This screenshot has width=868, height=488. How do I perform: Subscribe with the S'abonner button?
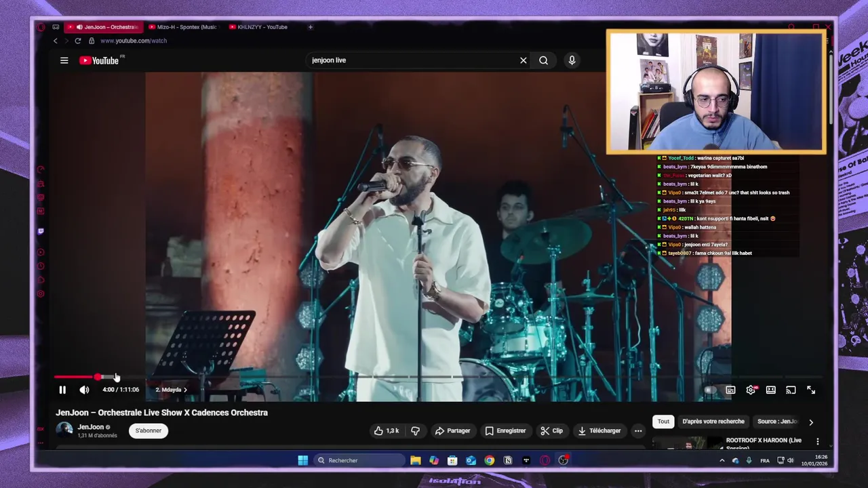point(149,430)
